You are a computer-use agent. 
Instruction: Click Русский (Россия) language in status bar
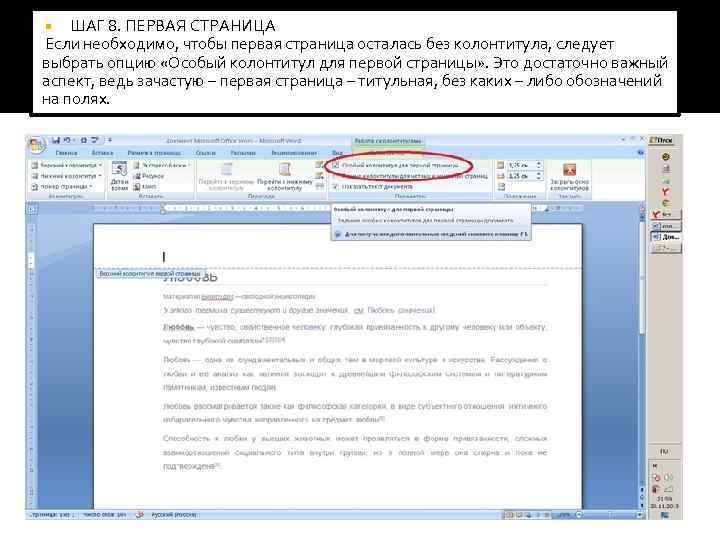tap(174, 515)
